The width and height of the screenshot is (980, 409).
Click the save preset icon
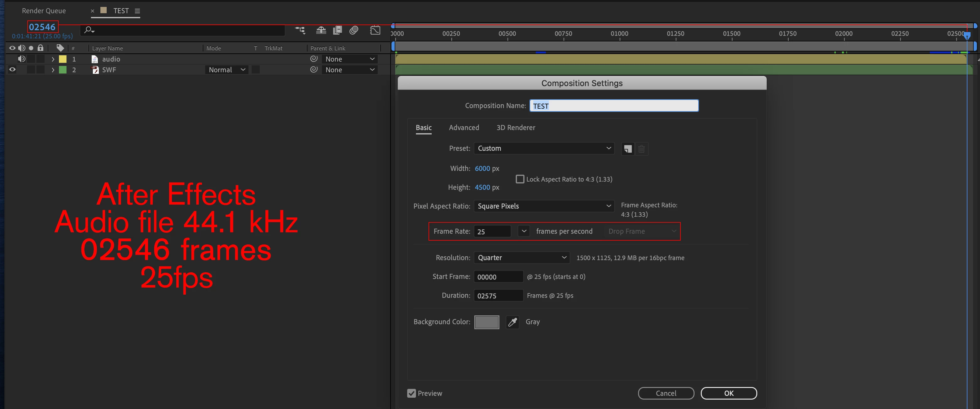[x=628, y=149]
